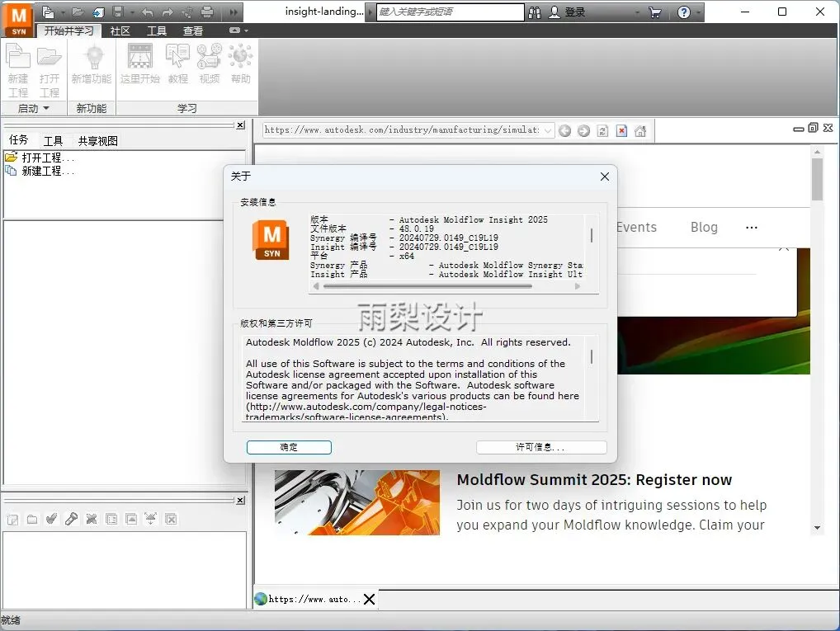The width and height of the screenshot is (840, 631).
Task: Switch to the 工具 tab in the task panel
Action: 54,141
